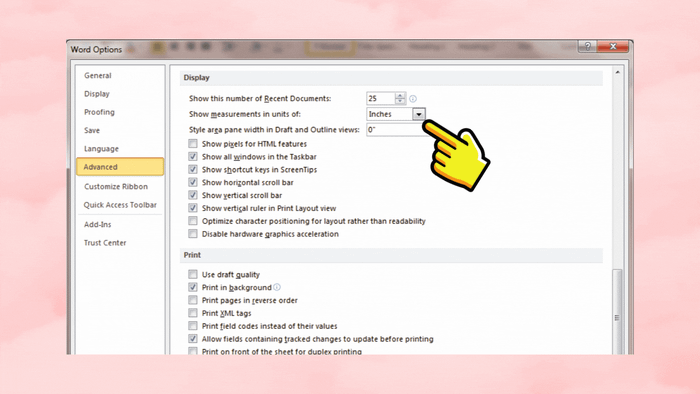Viewport: 700px width, 394px height.
Task: Click the Style area pane width field
Action: (x=395, y=130)
